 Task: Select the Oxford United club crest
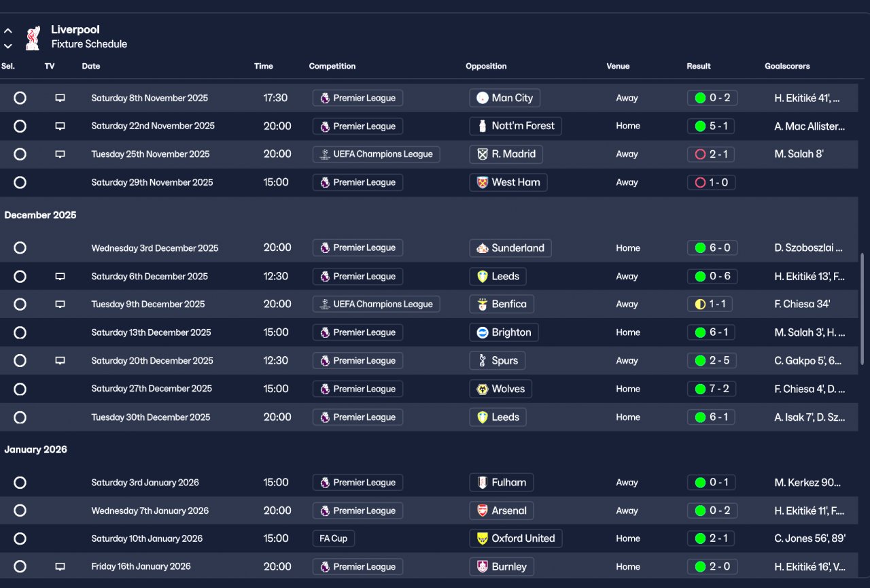click(x=483, y=538)
